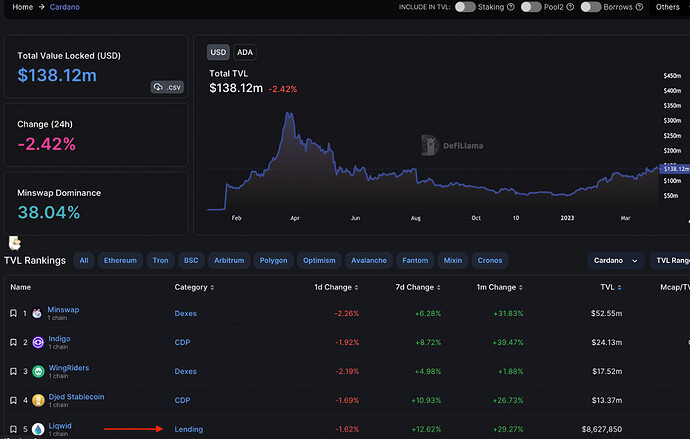Click the Minswap logo icon
690x439 pixels.
[x=37, y=313]
